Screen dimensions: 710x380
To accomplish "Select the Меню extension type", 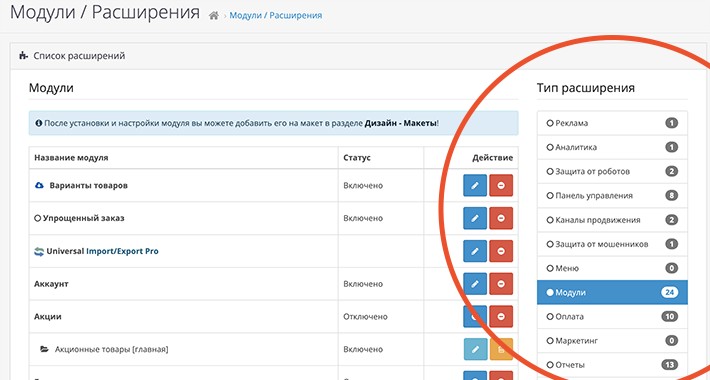I will [x=612, y=268].
